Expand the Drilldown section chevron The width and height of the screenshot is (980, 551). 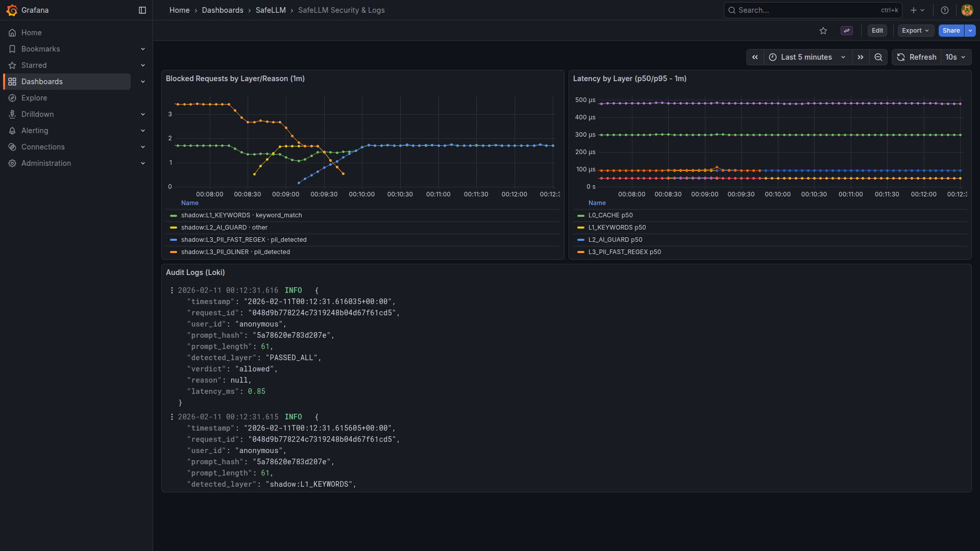pos(143,114)
